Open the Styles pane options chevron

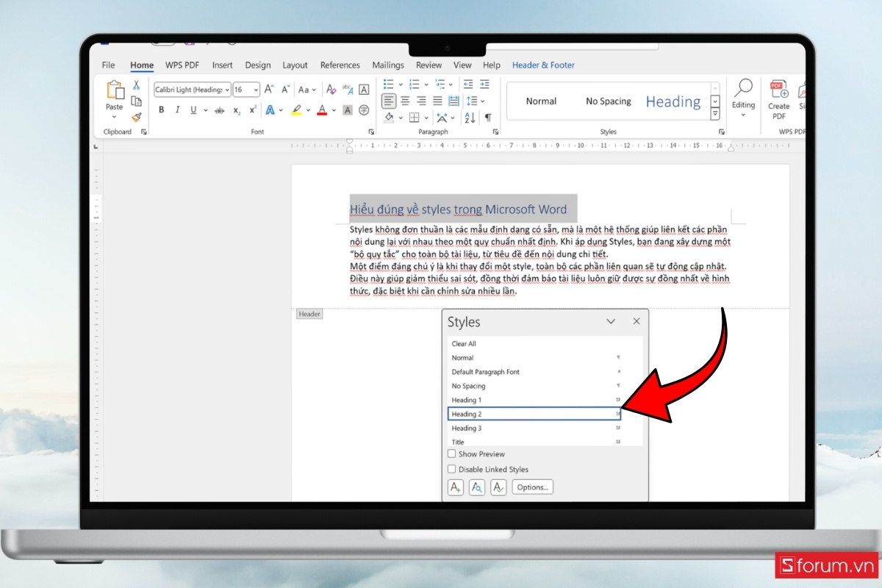coord(610,321)
